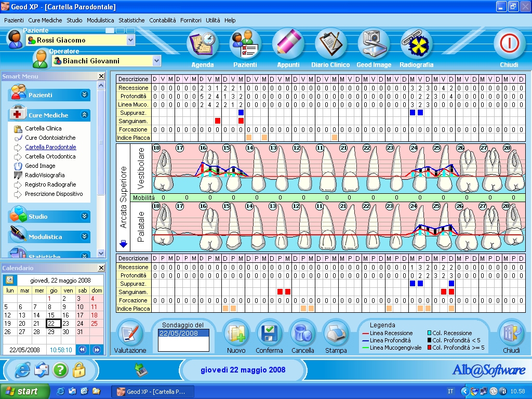Screen dimensions: 532x399
Task: Create a new survey with Nuovo
Action: coord(236,333)
